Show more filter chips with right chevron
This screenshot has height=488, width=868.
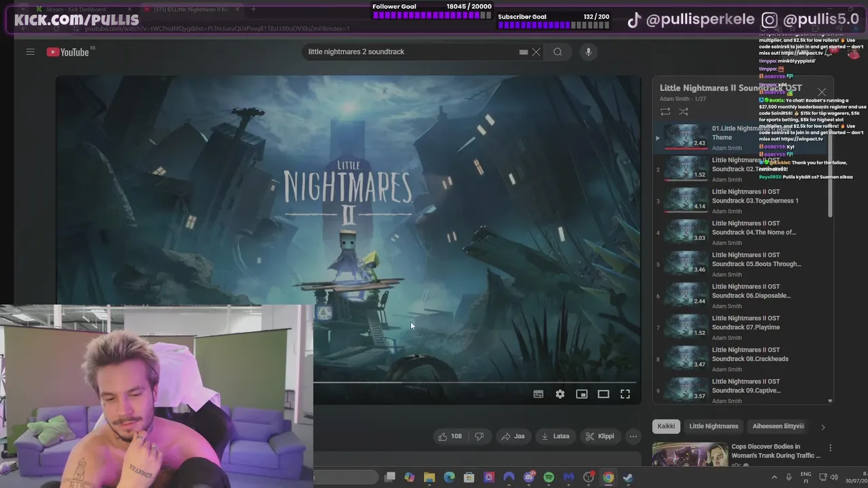[x=823, y=426]
